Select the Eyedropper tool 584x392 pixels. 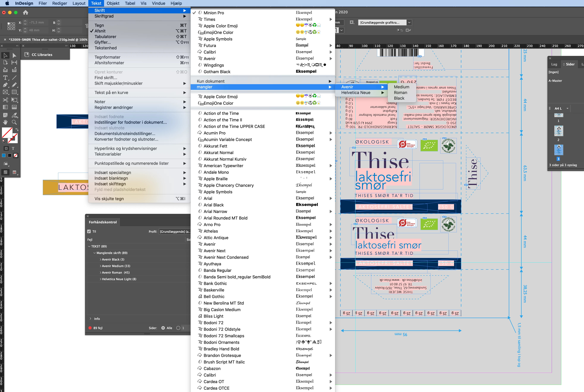click(x=14, y=115)
